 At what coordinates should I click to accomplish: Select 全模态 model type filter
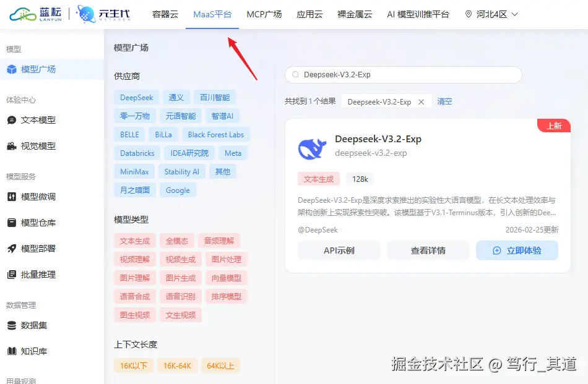coord(177,241)
